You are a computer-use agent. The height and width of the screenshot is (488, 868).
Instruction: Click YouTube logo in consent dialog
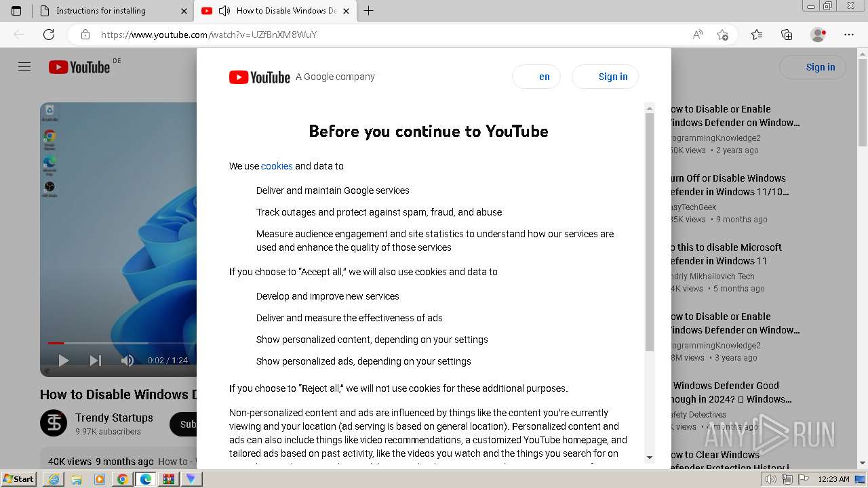(260, 77)
